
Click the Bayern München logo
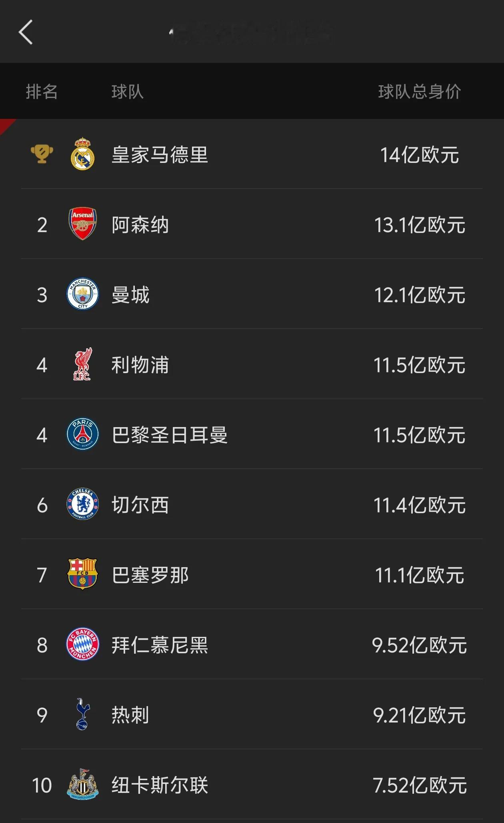click(82, 644)
